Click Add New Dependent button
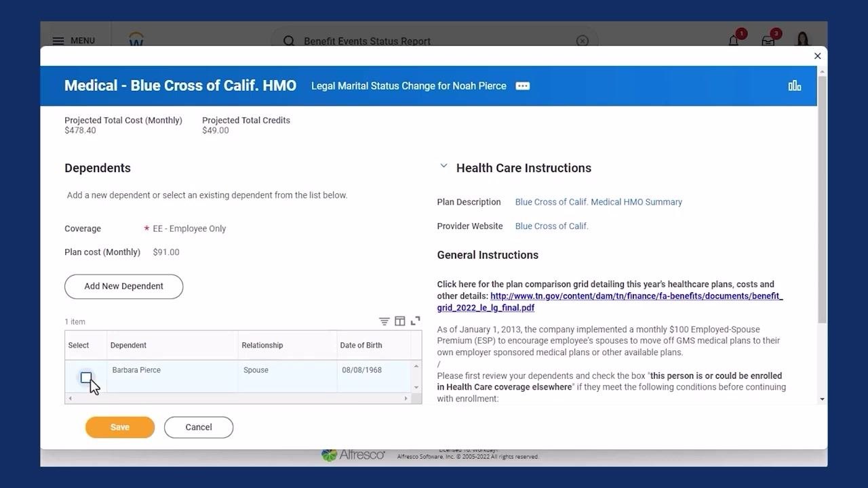 pyautogui.click(x=123, y=286)
